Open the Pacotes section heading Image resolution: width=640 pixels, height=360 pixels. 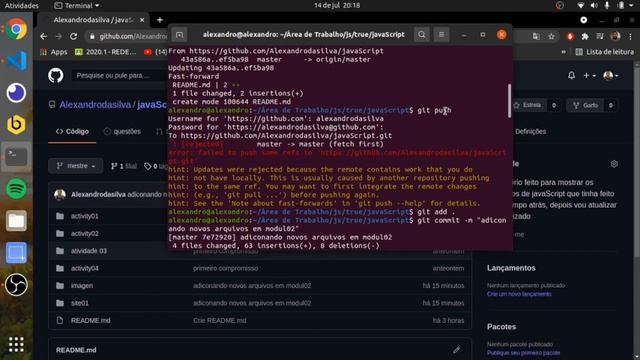coord(501,327)
